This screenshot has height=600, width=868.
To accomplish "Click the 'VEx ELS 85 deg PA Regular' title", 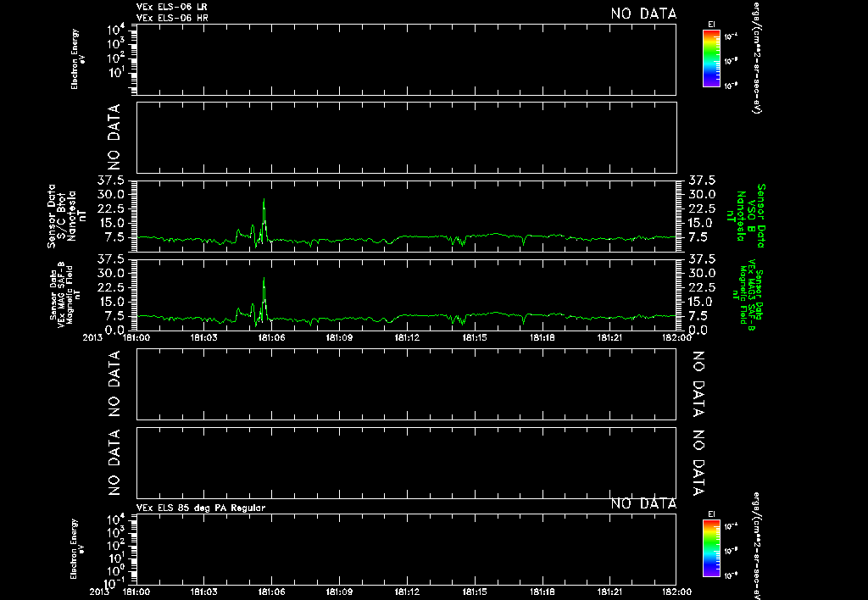I will [x=201, y=508].
